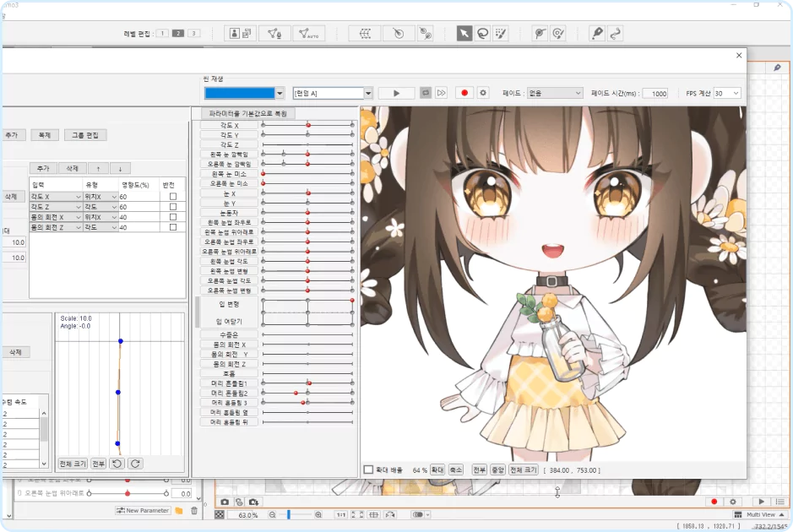Start recording in physics dialog toolbar

coord(464,93)
